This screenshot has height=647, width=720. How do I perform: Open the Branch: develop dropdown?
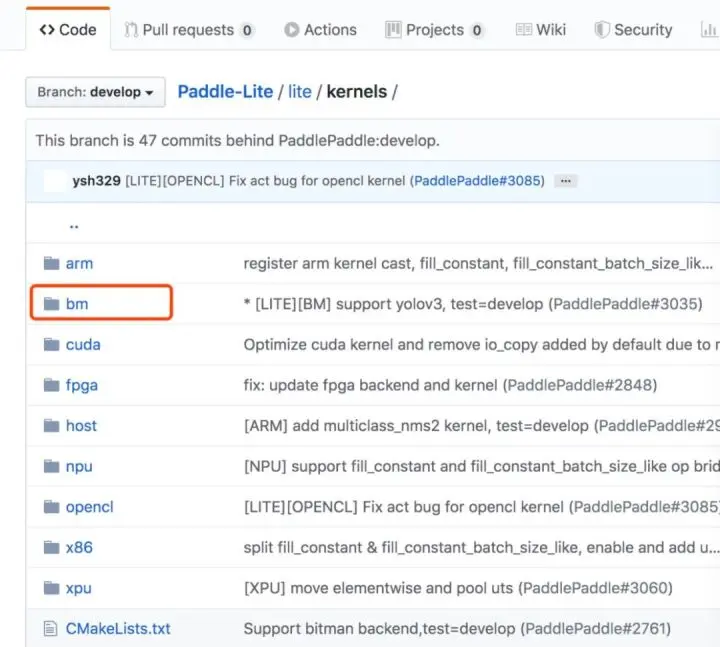coord(96,92)
